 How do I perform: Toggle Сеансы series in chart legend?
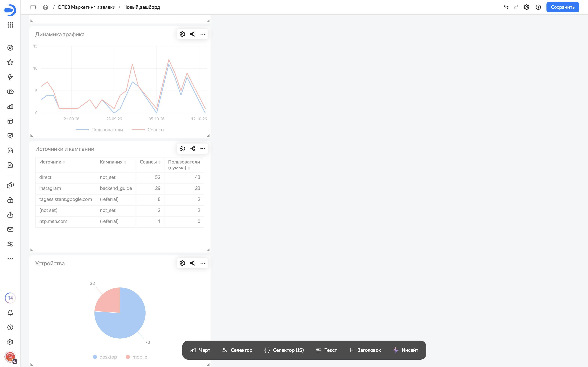tap(148, 130)
